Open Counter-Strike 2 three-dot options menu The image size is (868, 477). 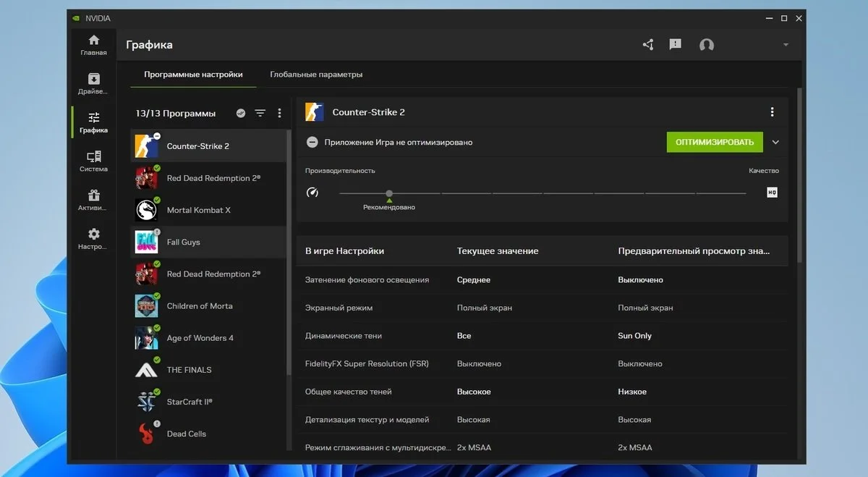tap(773, 112)
